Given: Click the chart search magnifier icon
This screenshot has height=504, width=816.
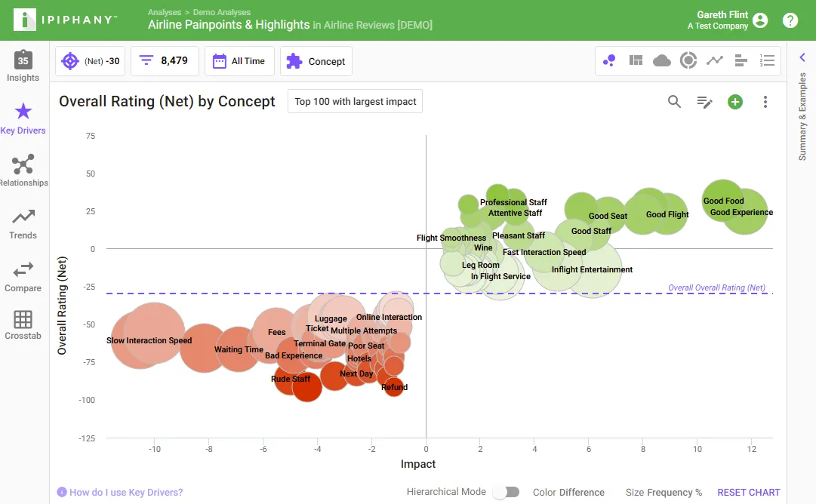Looking at the screenshot, I should pyautogui.click(x=674, y=101).
